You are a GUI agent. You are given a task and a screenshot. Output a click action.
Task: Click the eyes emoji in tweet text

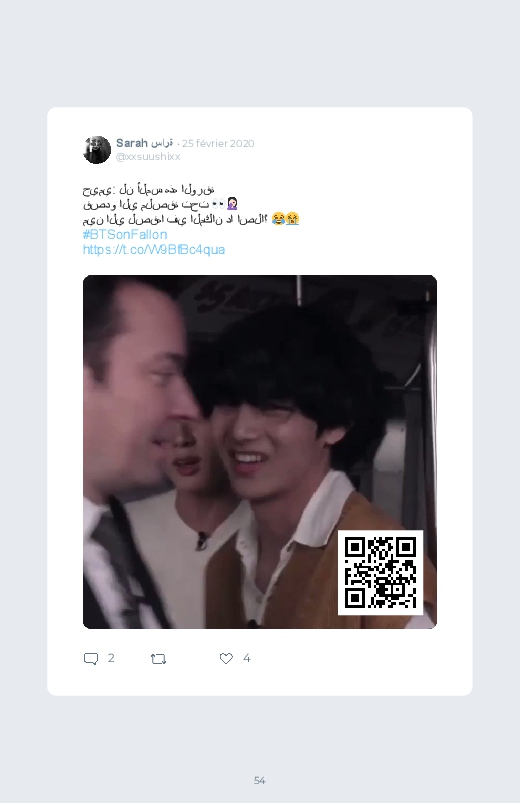pos(218,204)
